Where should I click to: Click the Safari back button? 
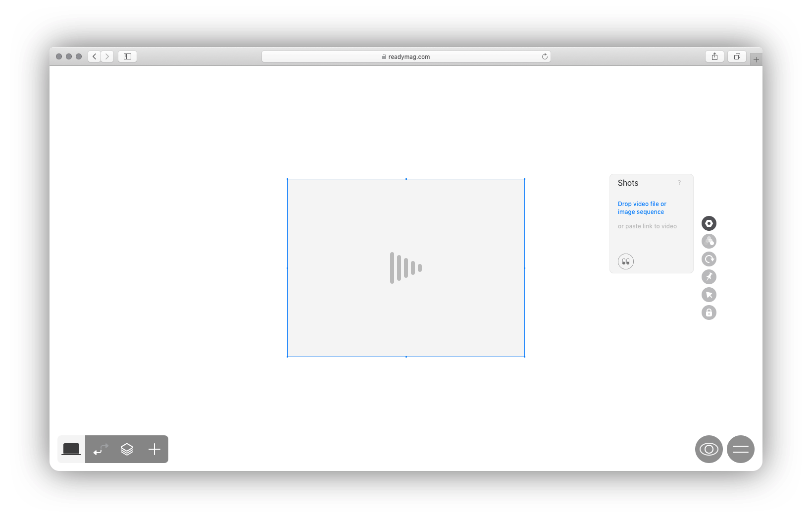(x=94, y=56)
